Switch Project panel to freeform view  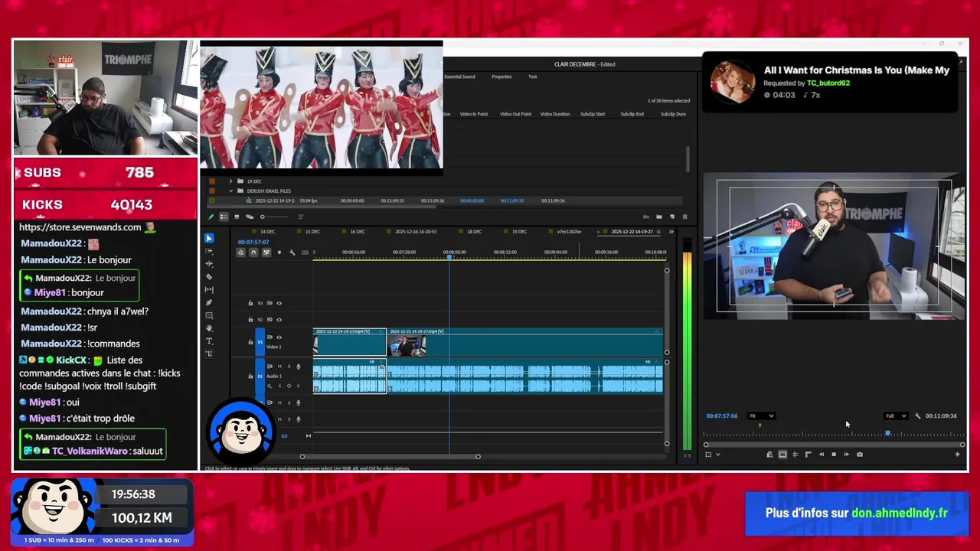pos(250,217)
